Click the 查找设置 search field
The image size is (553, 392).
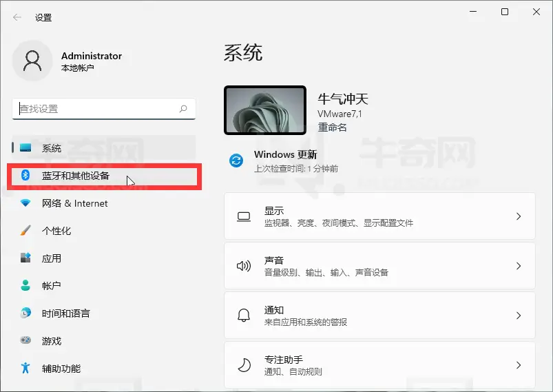click(x=104, y=109)
